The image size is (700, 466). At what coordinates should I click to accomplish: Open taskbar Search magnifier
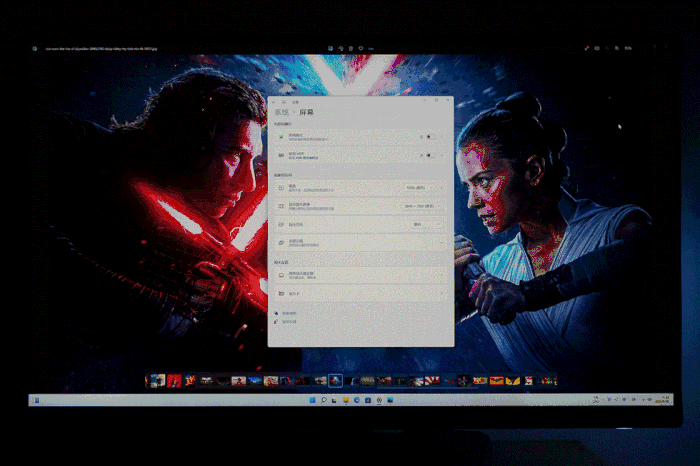(324, 400)
